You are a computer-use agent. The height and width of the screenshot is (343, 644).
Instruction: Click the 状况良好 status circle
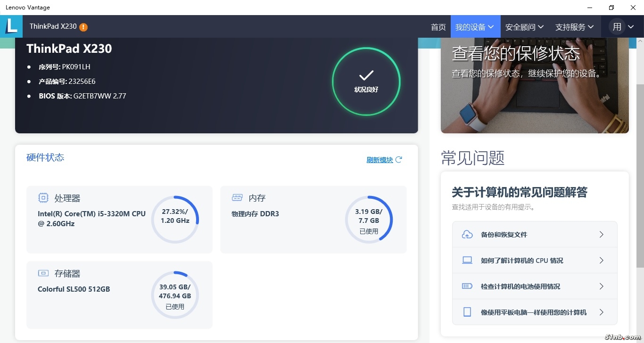[x=366, y=82]
